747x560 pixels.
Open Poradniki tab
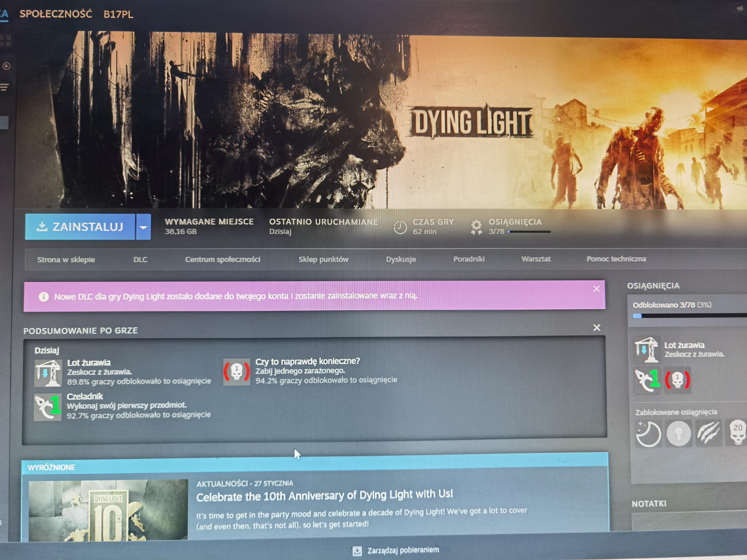tap(469, 259)
